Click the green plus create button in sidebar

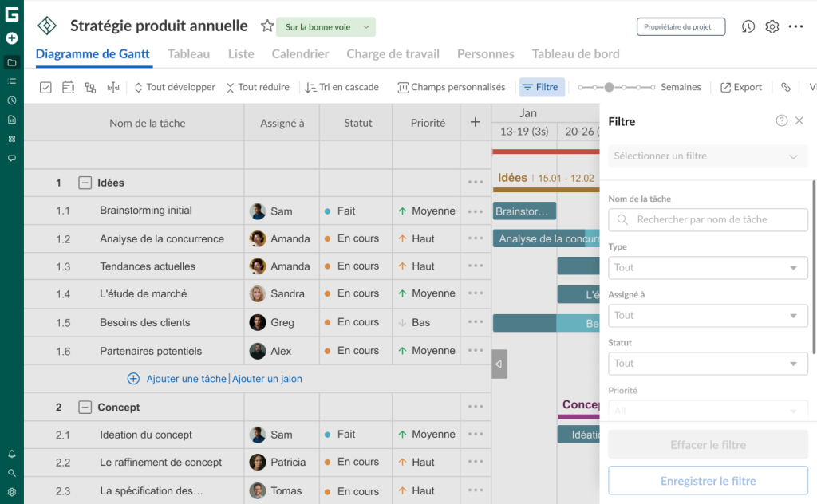coord(11,38)
